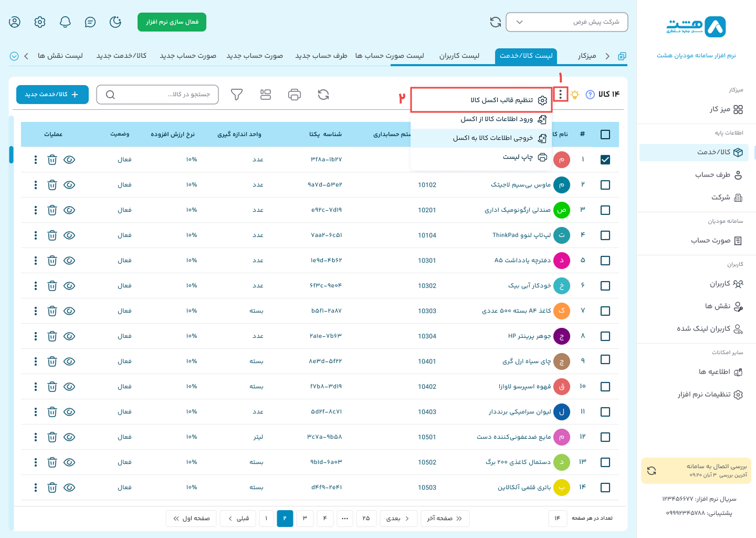Switch to لیست کاربران tab
The image size is (756, 538).
point(459,56)
